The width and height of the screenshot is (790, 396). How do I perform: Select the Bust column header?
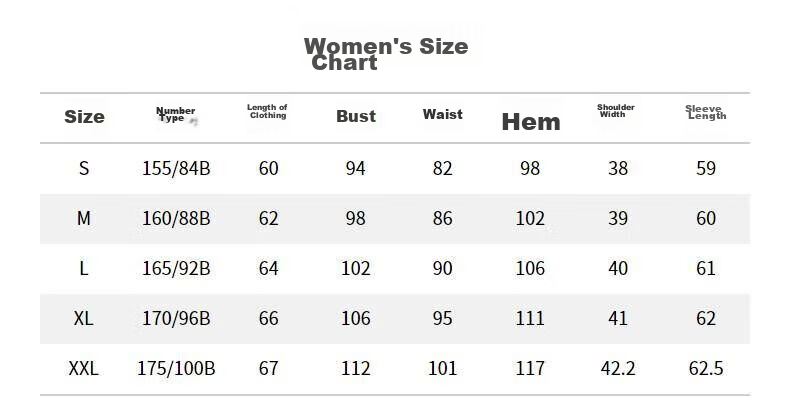[x=356, y=116]
